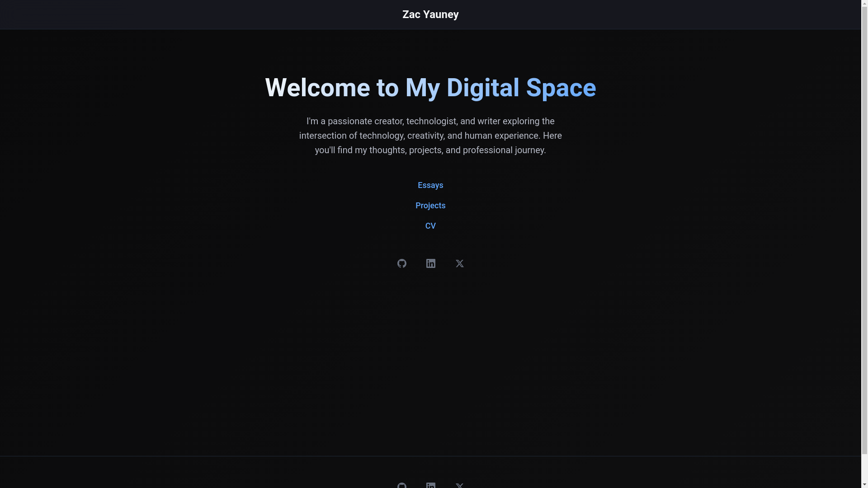868x488 pixels.
Task: Click the Welcome to My Digital Space heading
Action: (430, 88)
